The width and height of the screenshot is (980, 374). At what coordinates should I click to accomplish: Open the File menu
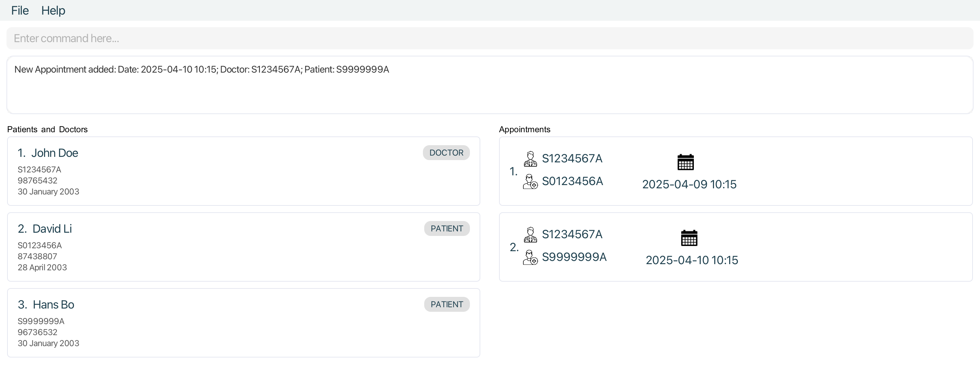tap(20, 10)
